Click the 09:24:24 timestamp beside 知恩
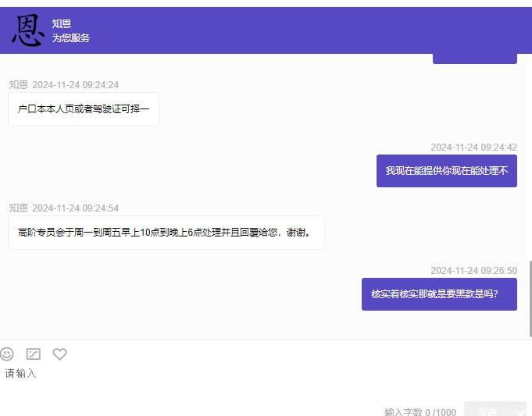The width and height of the screenshot is (532, 416). coord(76,85)
